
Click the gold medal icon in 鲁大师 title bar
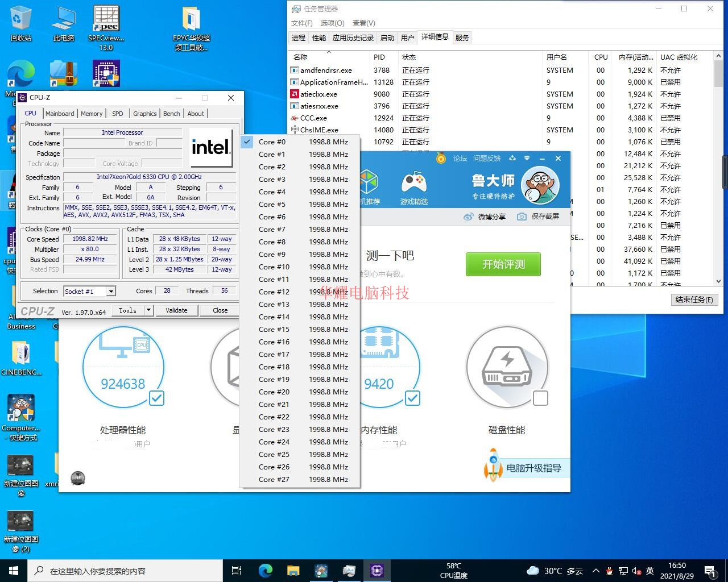click(441, 158)
